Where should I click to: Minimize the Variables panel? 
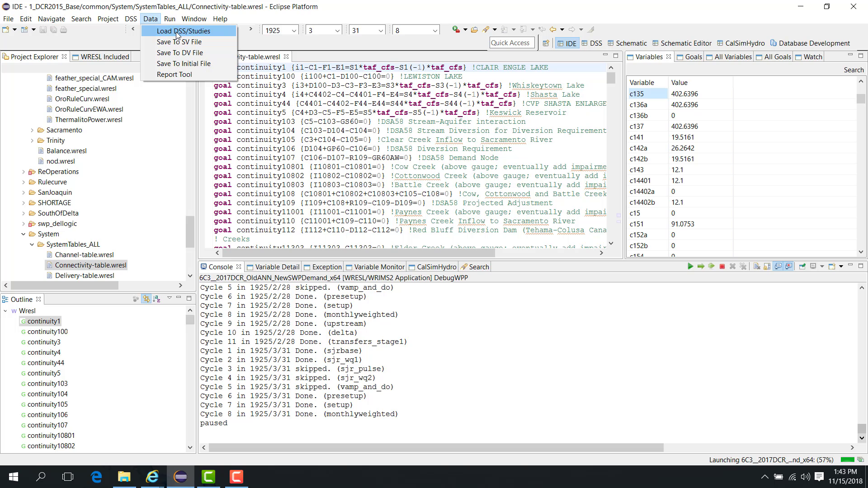click(x=850, y=56)
